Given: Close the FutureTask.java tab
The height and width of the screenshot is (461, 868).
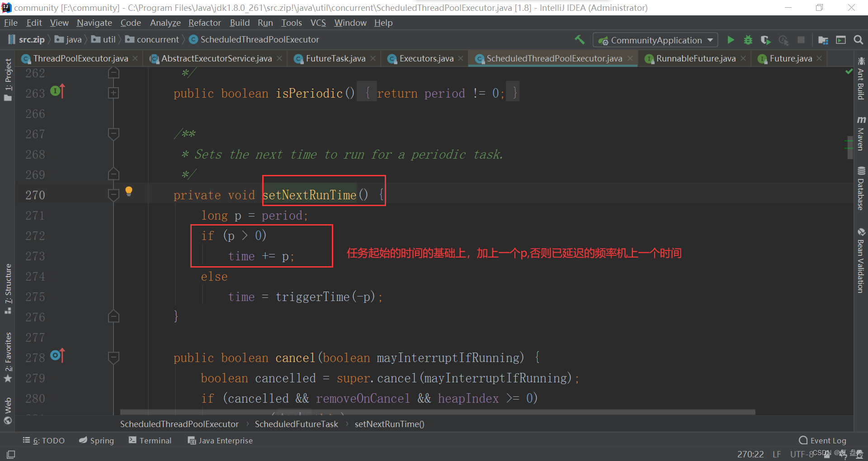Looking at the screenshot, I should (373, 58).
